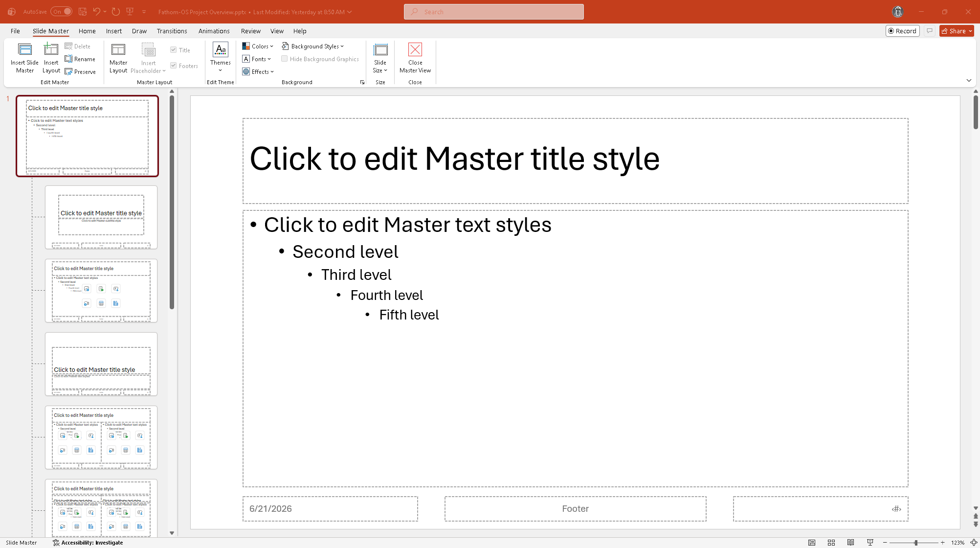Viewport: 980px width, 548px height.
Task: Open the Share dropdown
Action: point(957,31)
